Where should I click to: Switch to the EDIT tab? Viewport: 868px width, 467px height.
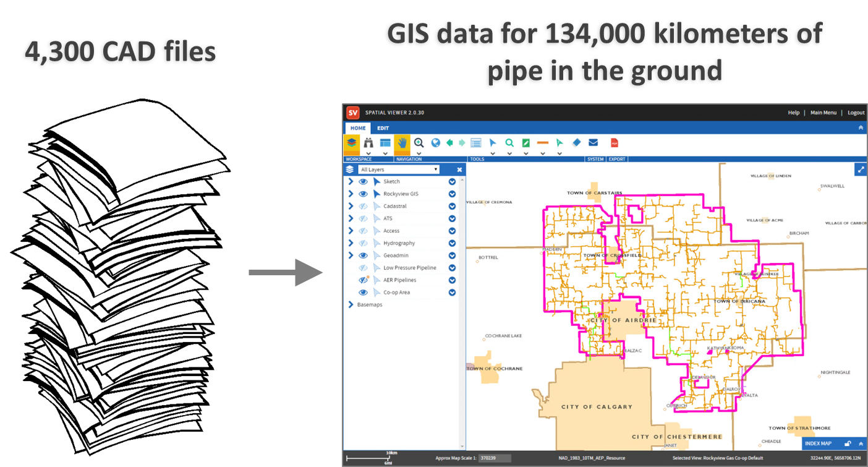pyautogui.click(x=383, y=128)
